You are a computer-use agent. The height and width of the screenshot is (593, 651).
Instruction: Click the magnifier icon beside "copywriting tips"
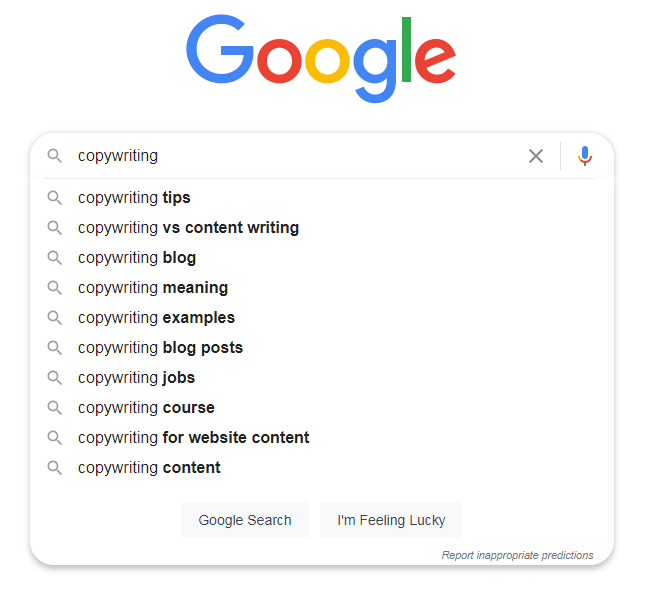pyautogui.click(x=55, y=198)
